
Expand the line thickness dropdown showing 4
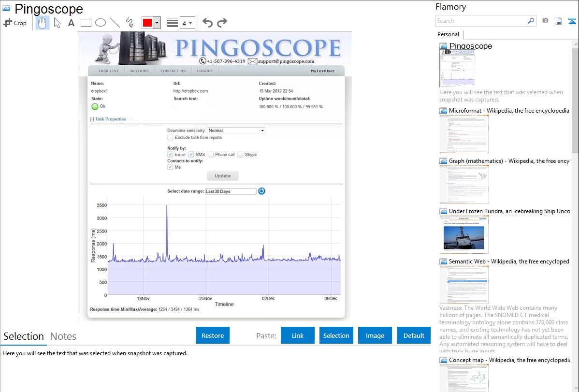point(187,23)
